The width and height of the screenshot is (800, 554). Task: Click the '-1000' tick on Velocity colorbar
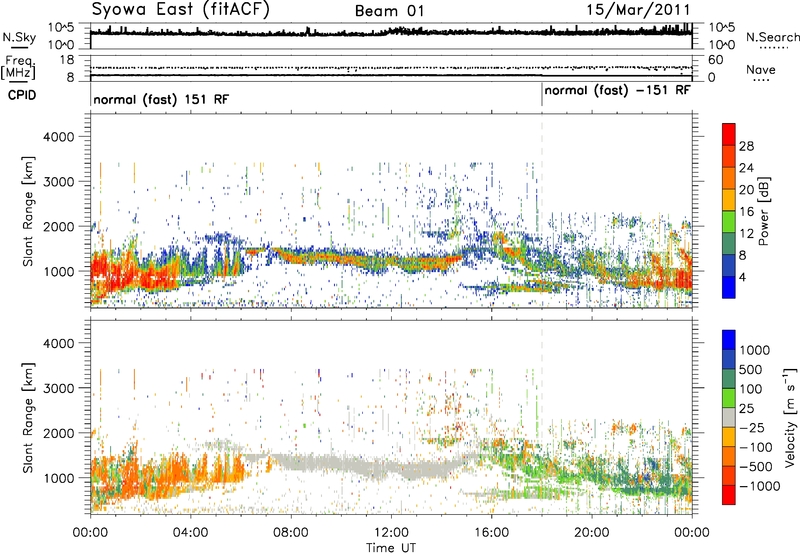pos(760,486)
